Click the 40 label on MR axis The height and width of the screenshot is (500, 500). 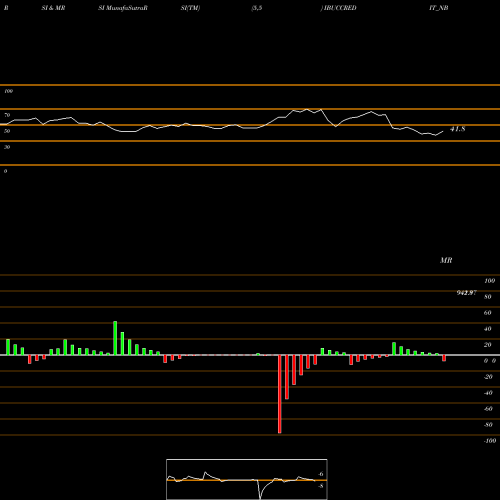pyautogui.click(x=488, y=329)
